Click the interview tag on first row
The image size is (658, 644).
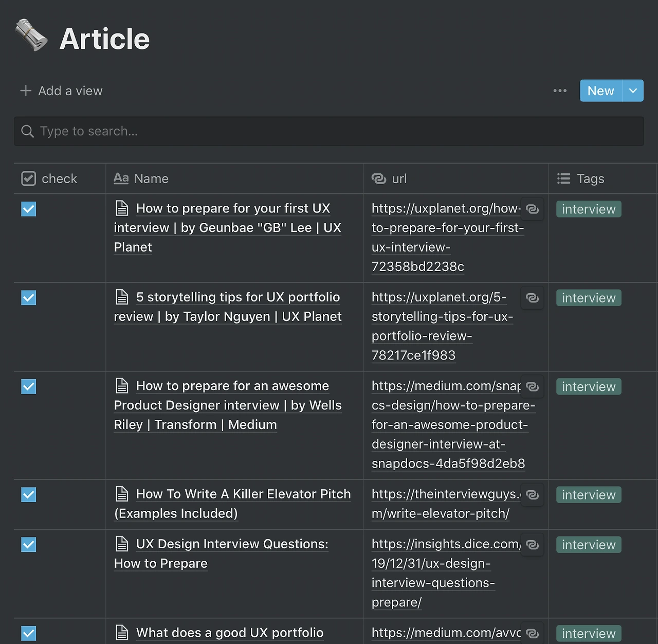[589, 209]
